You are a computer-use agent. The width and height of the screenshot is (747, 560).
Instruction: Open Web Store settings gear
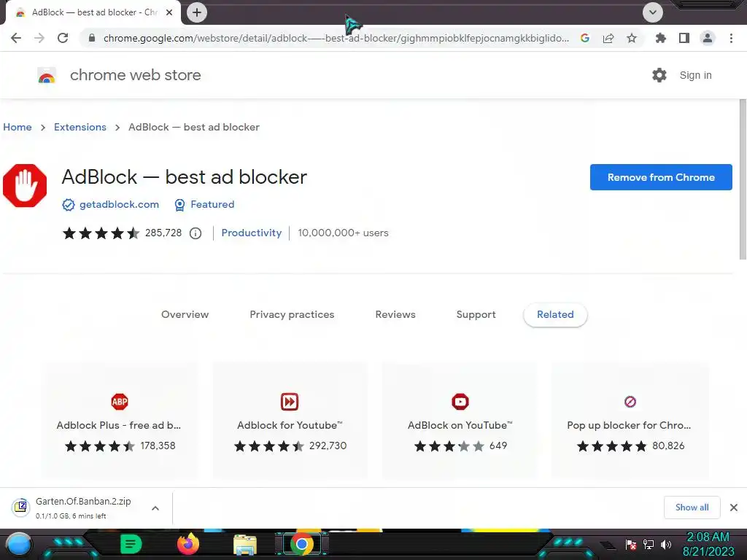pyautogui.click(x=659, y=75)
